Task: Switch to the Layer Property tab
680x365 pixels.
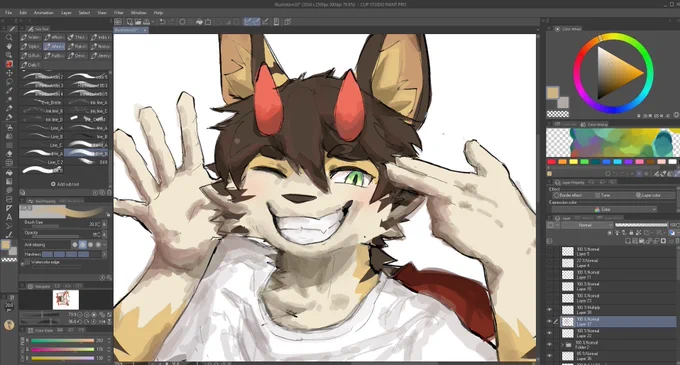Action: (x=570, y=182)
